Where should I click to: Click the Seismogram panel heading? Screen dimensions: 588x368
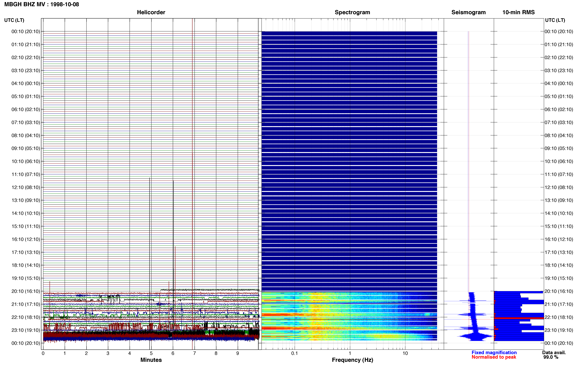click(x=468, y=12)
